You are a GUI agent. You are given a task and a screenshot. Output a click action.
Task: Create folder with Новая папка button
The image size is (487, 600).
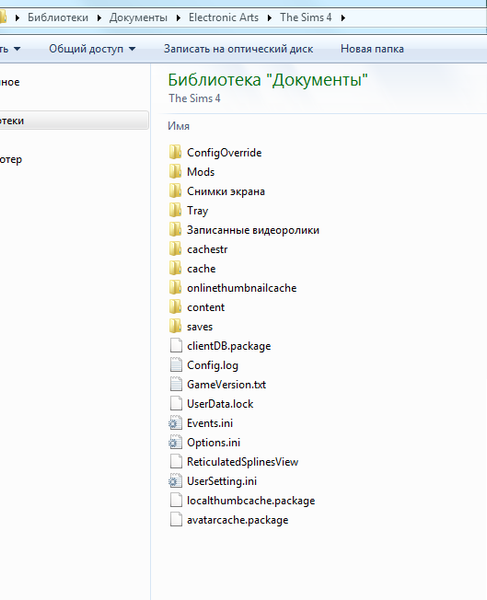(x=372, y=49)
